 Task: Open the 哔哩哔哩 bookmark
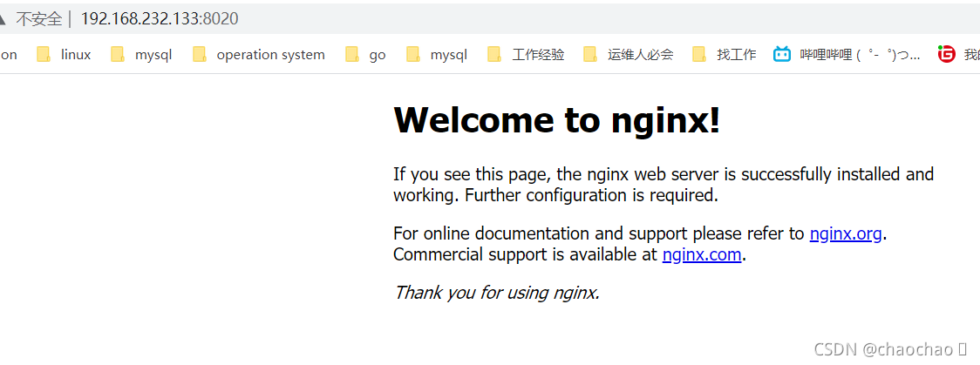[x=847, y=55]
